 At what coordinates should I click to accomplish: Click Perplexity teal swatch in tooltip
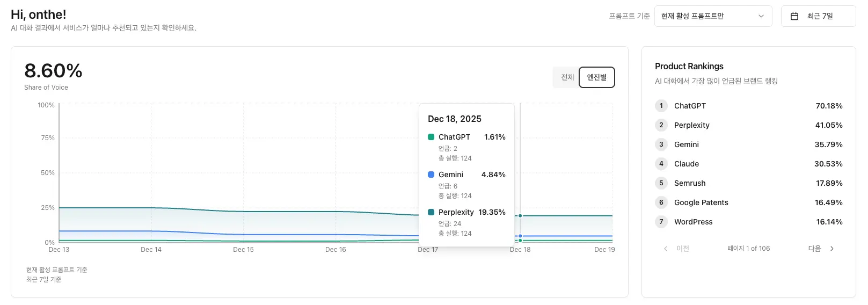tap(431, 212)
